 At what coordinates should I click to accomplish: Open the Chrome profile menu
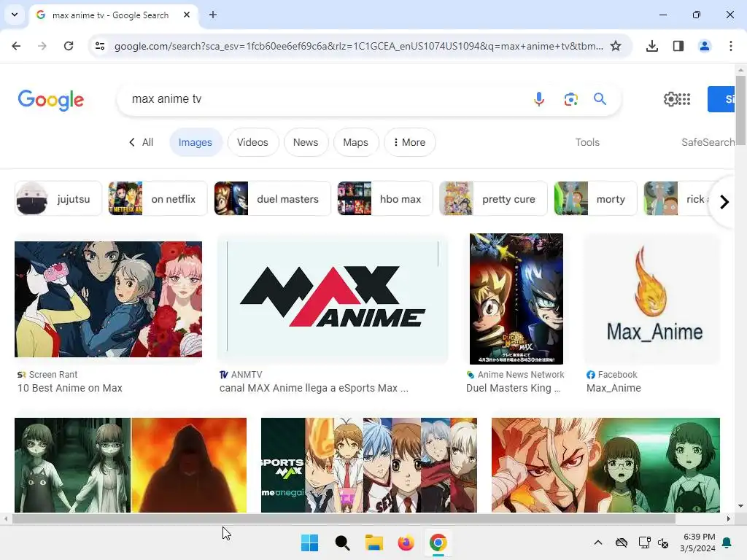coord(704,46)
